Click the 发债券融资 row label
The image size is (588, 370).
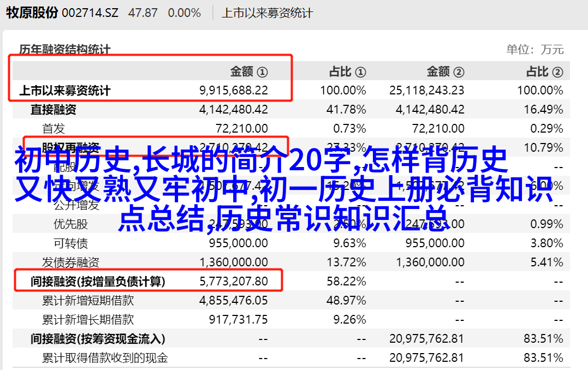click(70, 262)
